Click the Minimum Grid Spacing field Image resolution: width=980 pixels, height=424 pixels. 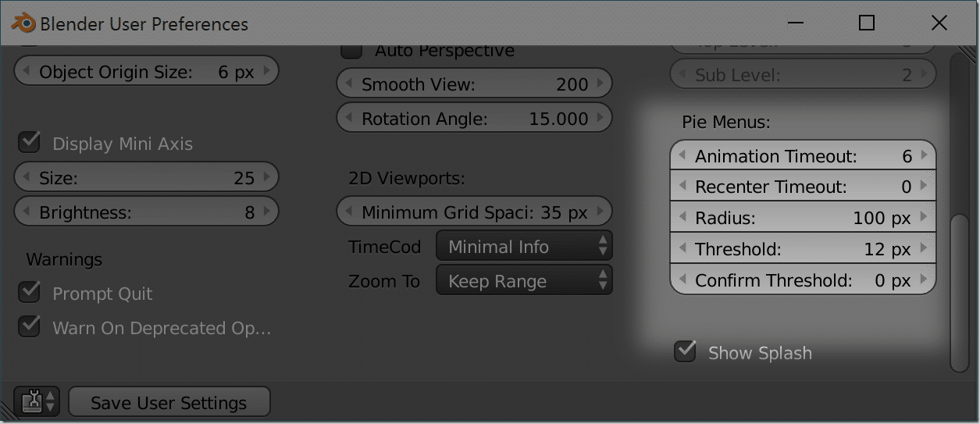coord(474,212)
